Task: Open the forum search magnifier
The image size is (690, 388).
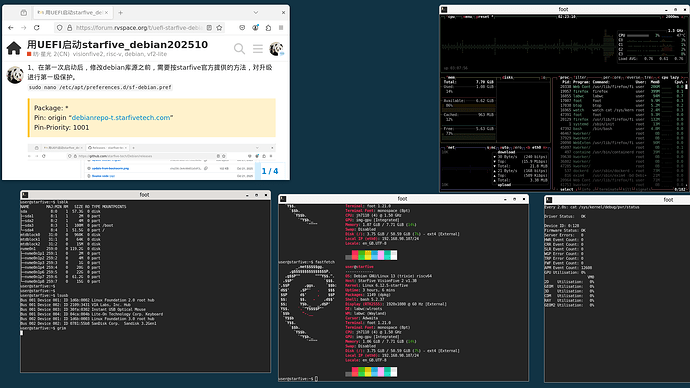Action: tap(239, 48)
